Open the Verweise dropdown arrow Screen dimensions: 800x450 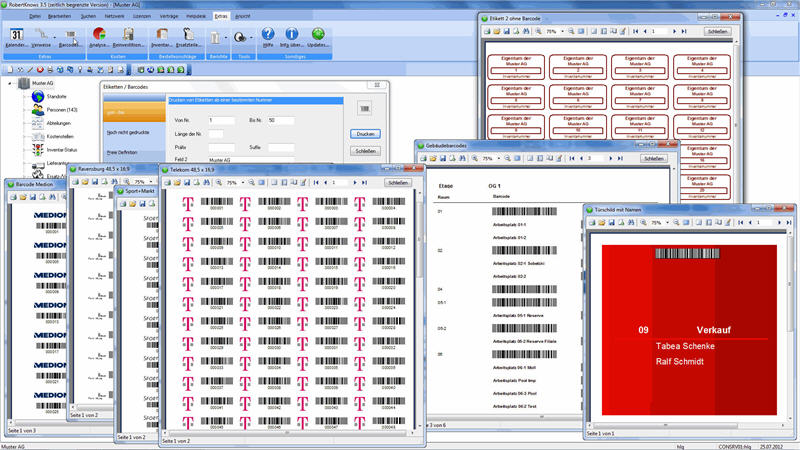[x=55, y=37]
